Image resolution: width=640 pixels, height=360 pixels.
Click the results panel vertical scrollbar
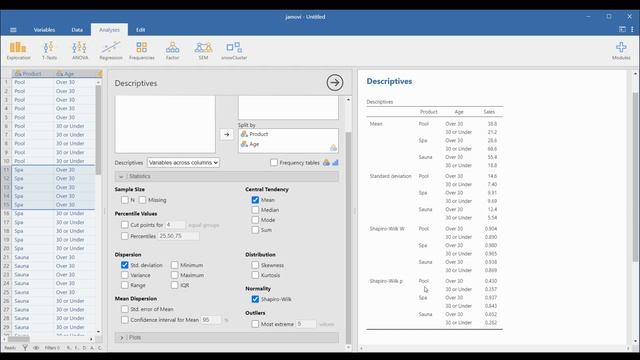[635, 176]
